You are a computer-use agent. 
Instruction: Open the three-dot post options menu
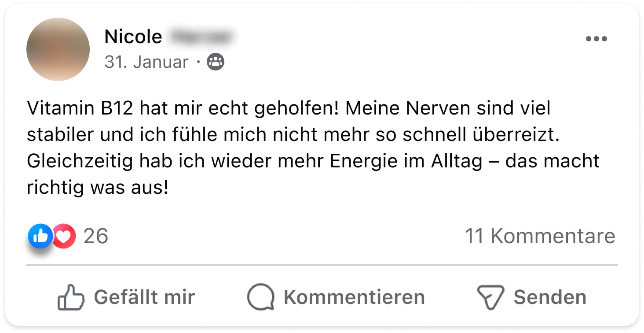[596, 39]
